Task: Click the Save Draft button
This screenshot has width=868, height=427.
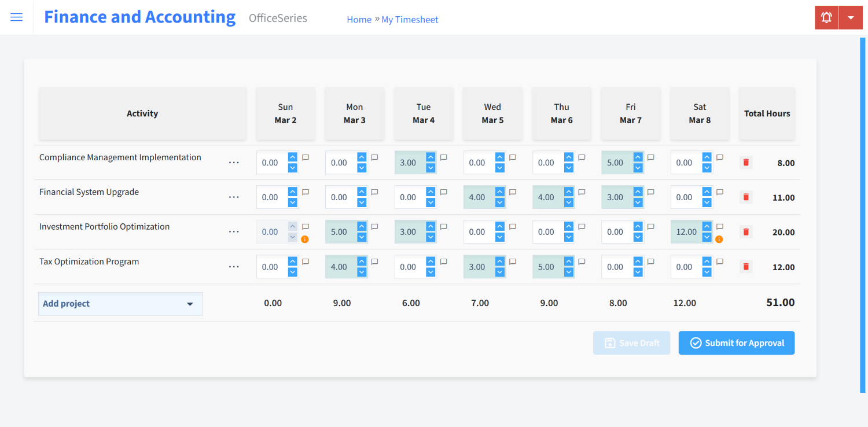Action: [x=631, y=343]
